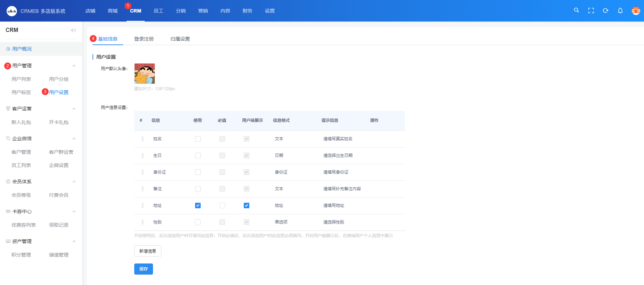Click the drag handle for the 姓名 row

point(143,139)
